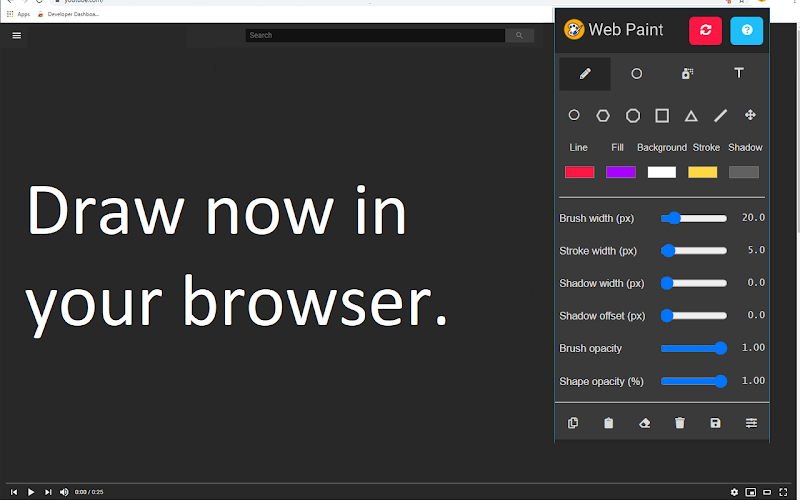
Task: Choose the square shape
Action: click(662, 116)
